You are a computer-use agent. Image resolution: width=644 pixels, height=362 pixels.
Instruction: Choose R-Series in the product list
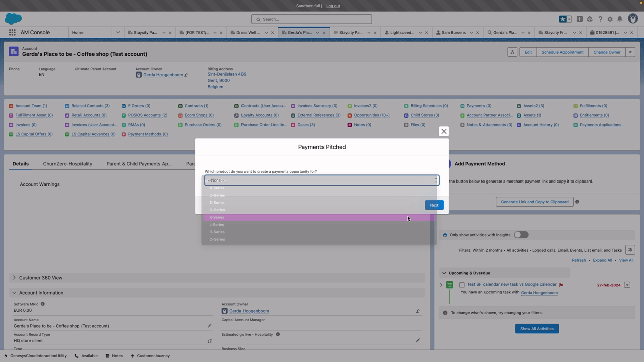point(319,232)
